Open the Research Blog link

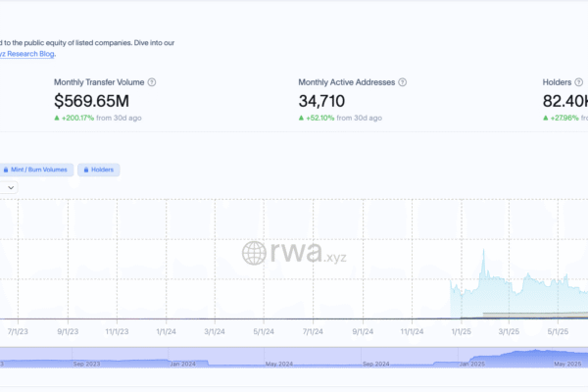click(x=27, y=54)
